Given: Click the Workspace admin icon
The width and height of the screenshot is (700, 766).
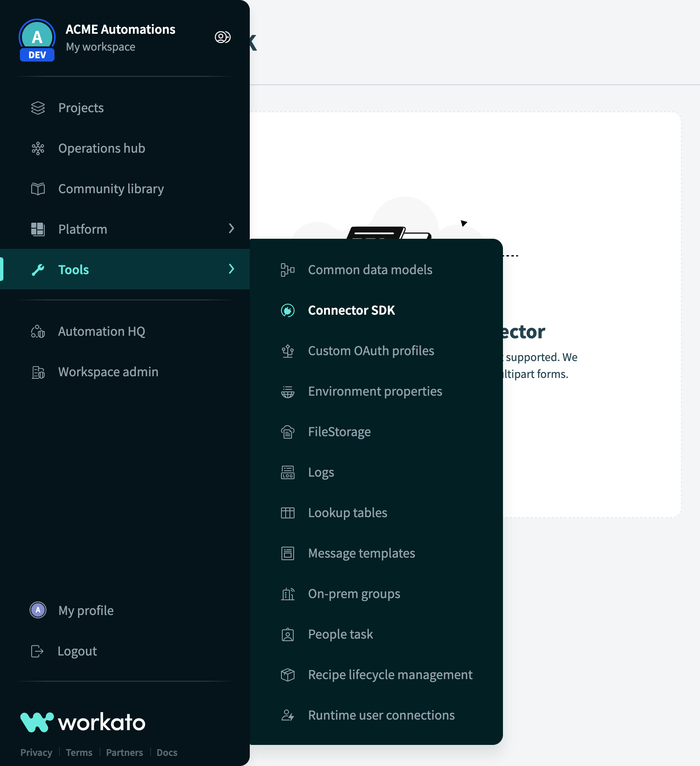Looking at the screenshot, I should pos(38,372).
